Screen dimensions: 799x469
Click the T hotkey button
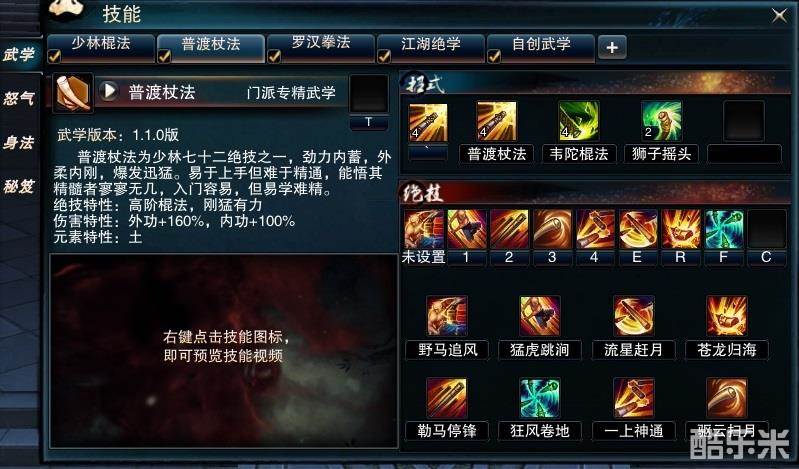pos(369,122)
